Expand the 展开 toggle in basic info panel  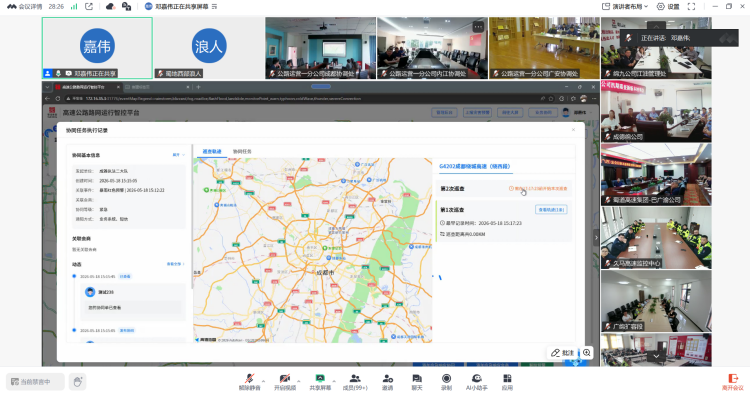coord(178,155)
